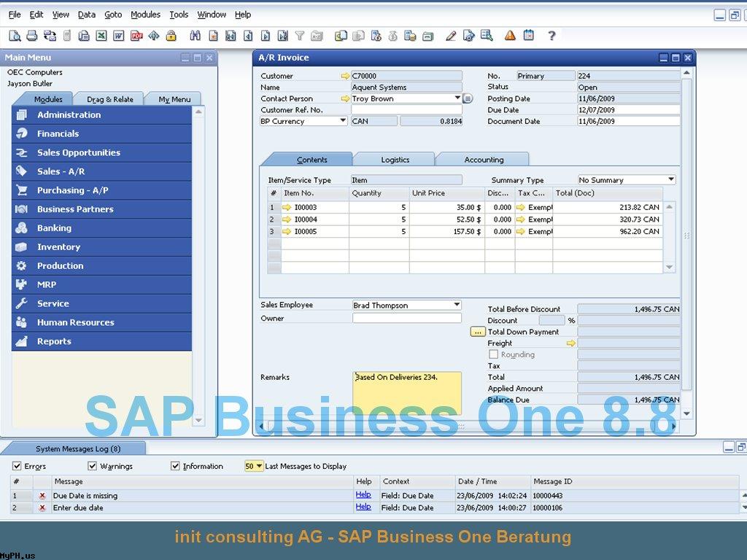Click the Owner input field
The width and height of the screenshot is (747, 560).
(407, 318)
